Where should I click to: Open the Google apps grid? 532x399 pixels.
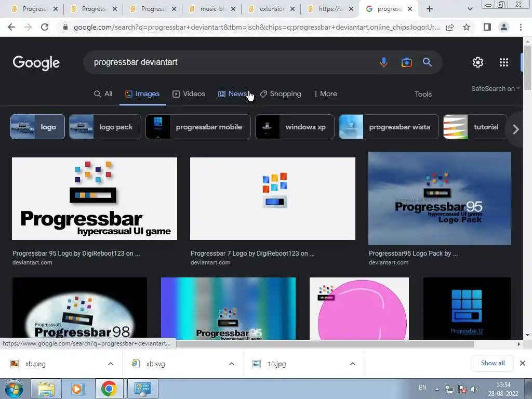(x=504, y=62)
